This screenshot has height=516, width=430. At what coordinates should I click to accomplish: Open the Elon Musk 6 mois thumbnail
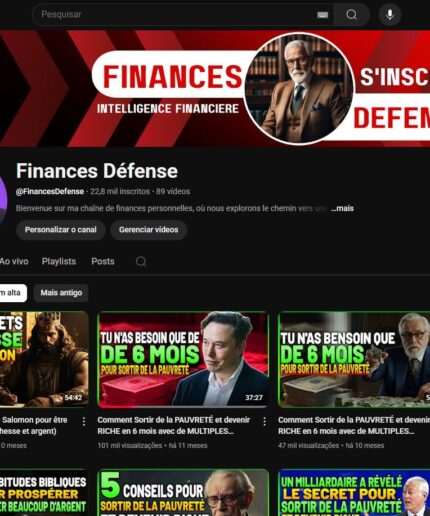click(183, 359)
